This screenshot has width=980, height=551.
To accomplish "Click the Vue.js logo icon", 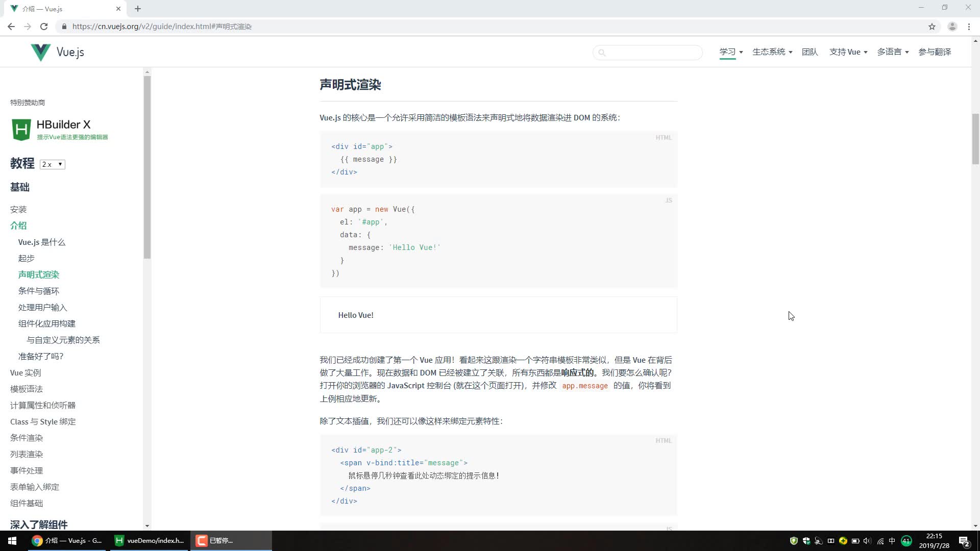I will click(40, 52).
